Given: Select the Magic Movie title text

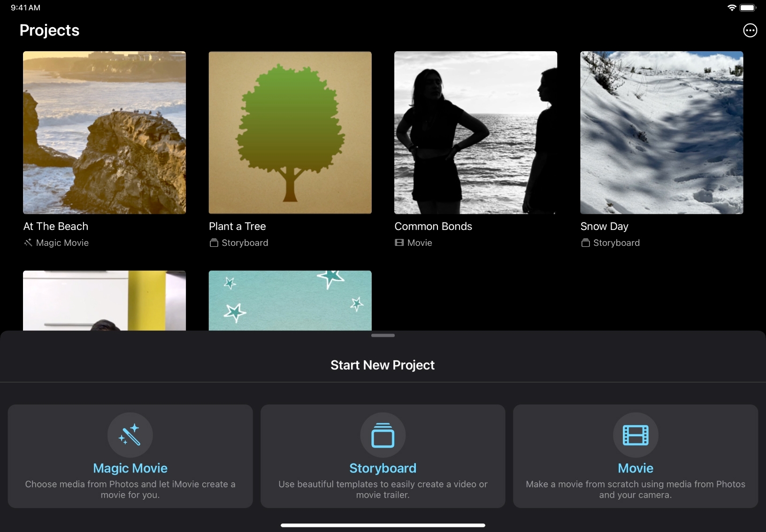Looking at the screenshot, I should 130,468.
